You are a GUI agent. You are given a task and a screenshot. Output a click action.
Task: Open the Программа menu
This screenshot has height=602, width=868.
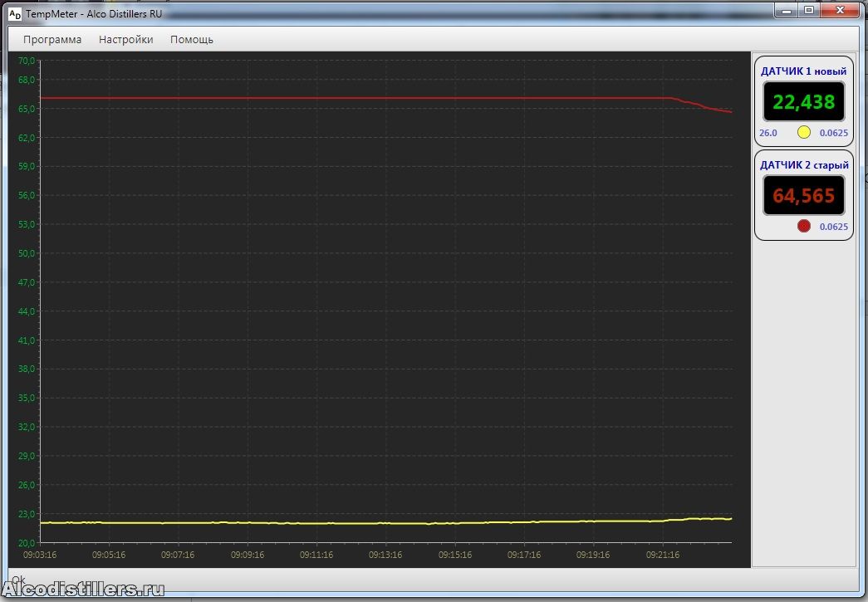click(52, 39)
